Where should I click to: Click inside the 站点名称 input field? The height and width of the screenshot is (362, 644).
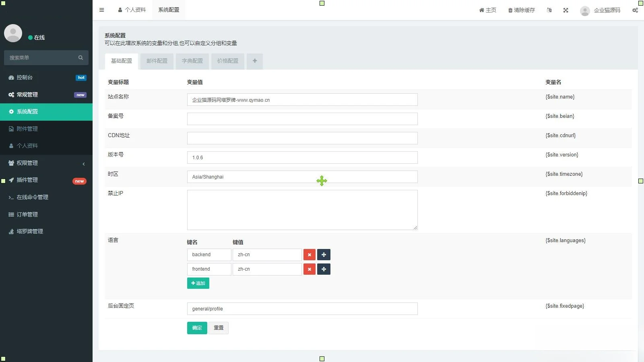(302, 100)
